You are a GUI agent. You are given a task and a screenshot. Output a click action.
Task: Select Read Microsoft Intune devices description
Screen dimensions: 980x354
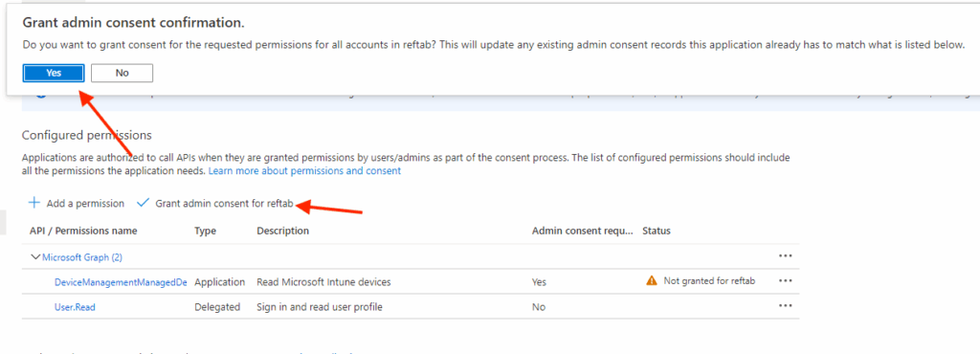tap(323, 282)
